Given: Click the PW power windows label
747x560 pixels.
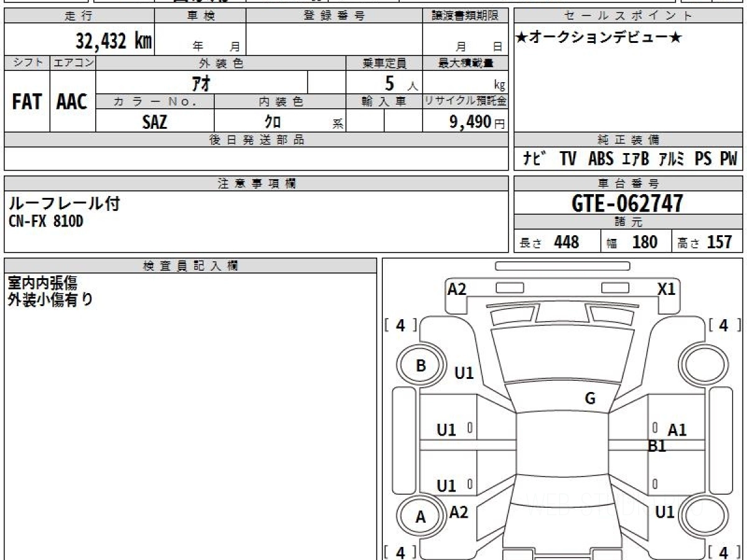Looking at the screenshot, I should [x=728, y=159].
